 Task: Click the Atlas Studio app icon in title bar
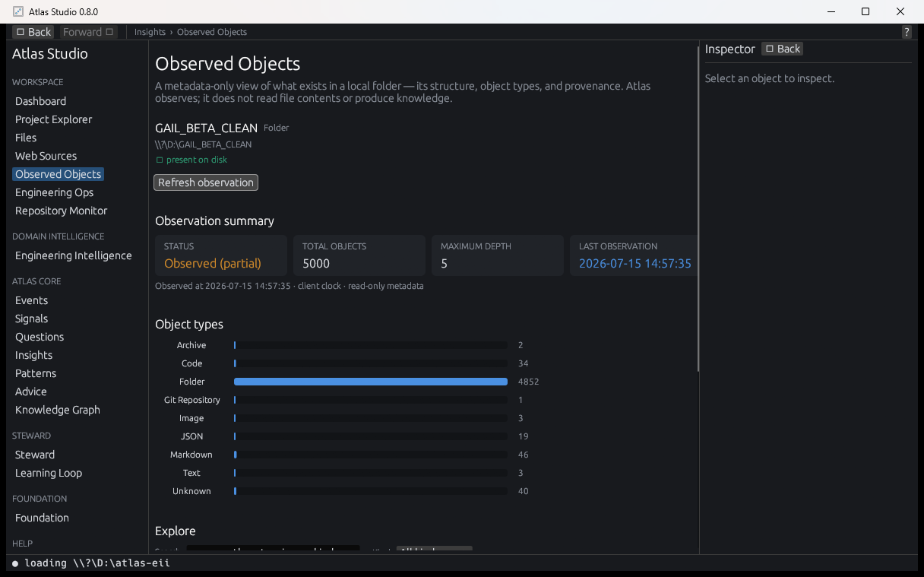pos(18,11)
